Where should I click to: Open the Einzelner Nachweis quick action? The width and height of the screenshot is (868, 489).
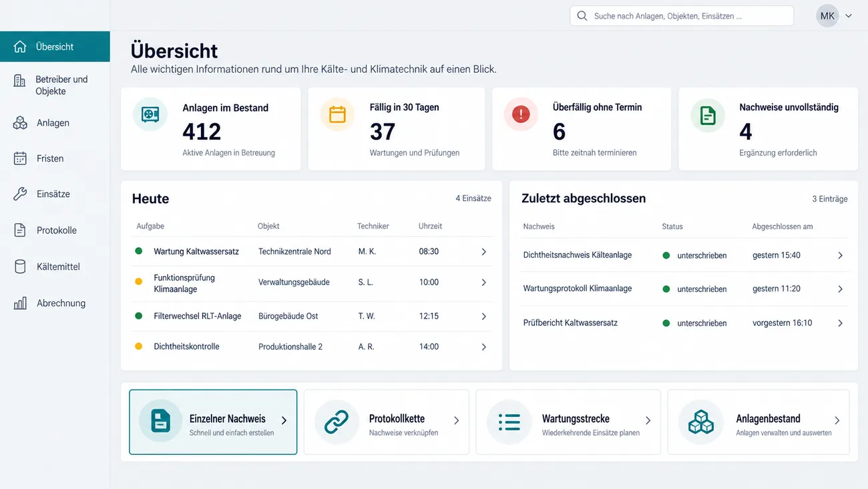click(213, 422)
